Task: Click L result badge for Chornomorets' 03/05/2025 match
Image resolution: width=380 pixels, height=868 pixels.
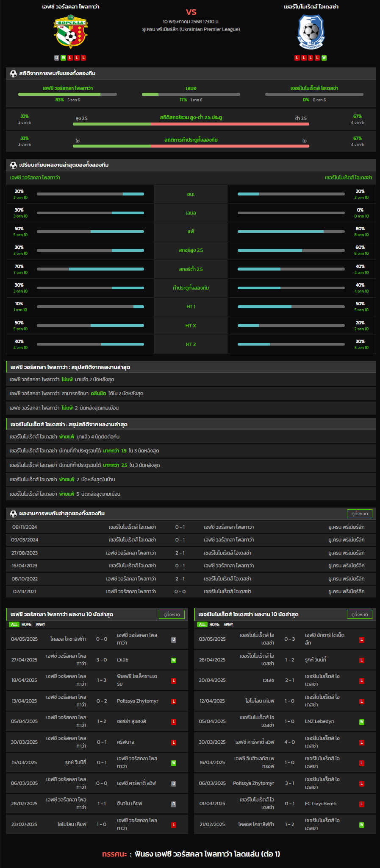Action: pos(362,639)
